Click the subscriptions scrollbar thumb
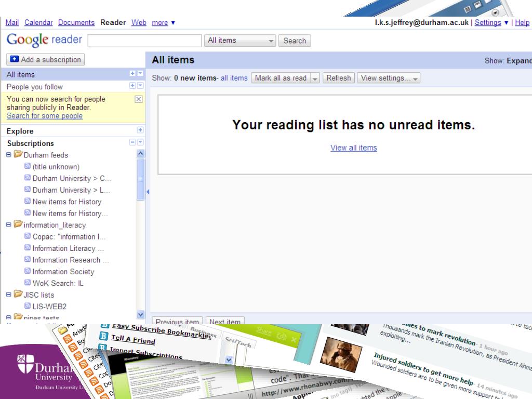The height and width of the screenshot is (399, 532). [x=140, y=179]
